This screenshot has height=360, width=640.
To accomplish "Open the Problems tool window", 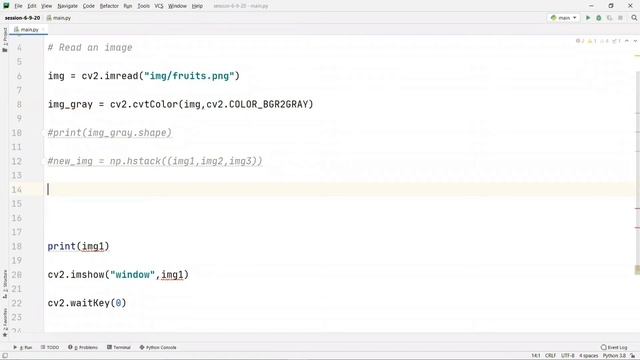I will (x=83, y=347).
